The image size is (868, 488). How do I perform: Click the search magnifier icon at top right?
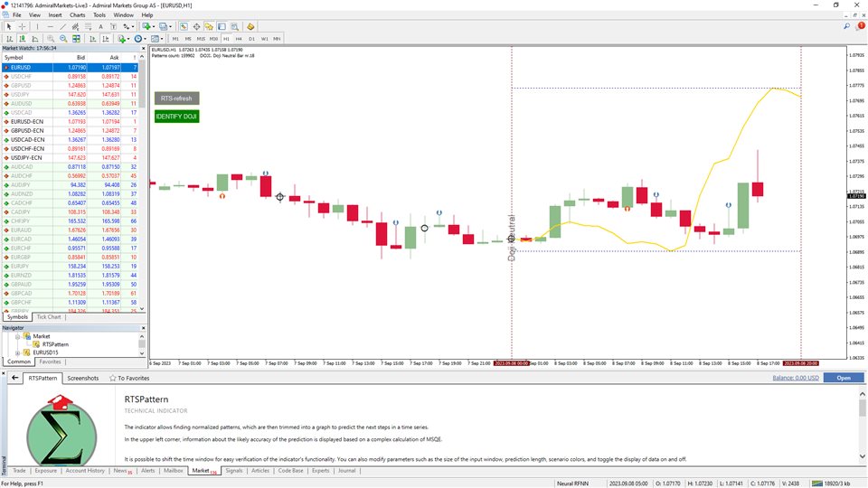[x=847, y=26]
